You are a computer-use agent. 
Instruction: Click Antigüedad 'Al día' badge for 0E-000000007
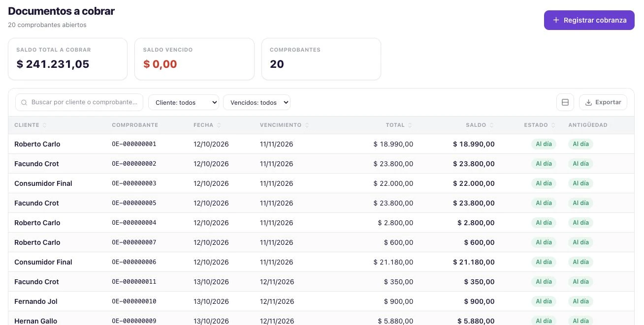580,242
